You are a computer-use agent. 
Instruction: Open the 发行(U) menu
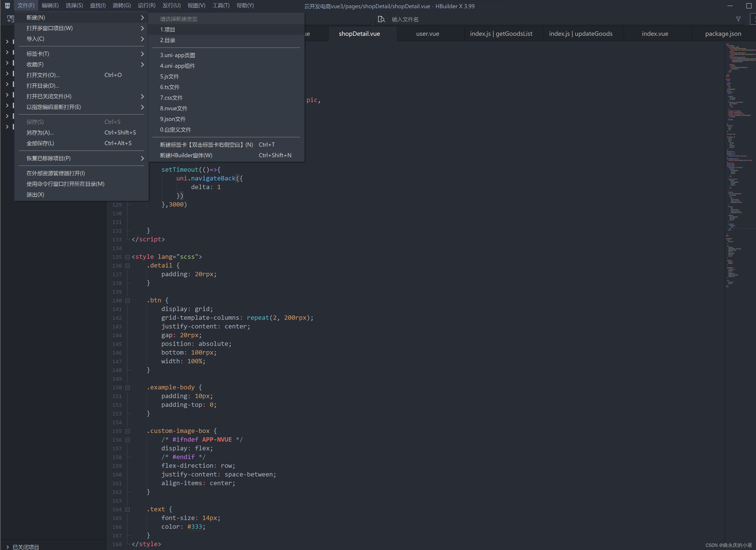tap(171, 6)
